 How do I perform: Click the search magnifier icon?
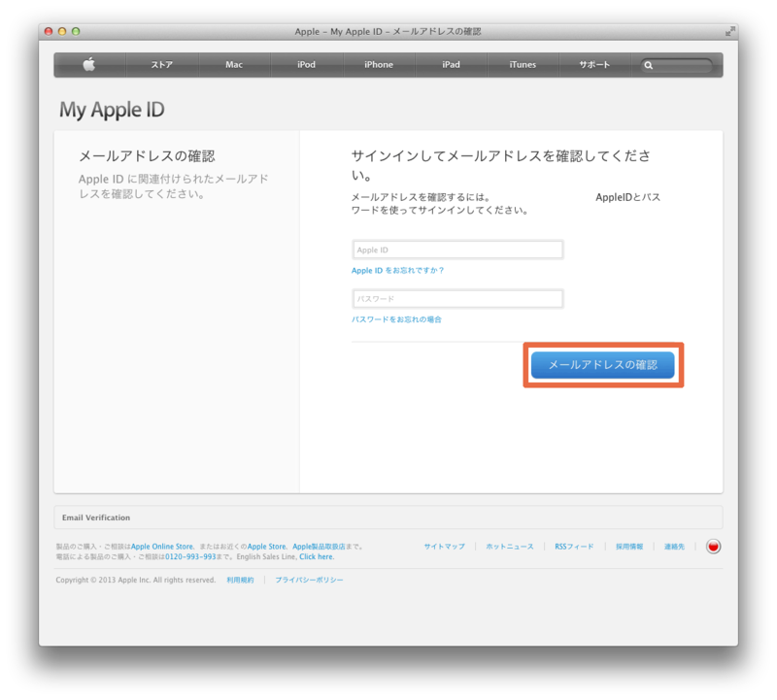click(x=648, y=65)
